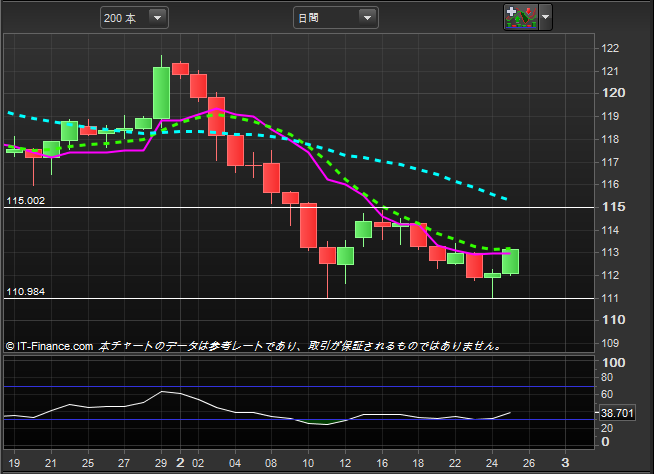The height and width of the screenshot is (474, 654).
Task: Click the IT-Finance.com copyright text
Action: (x=49, y=346)
